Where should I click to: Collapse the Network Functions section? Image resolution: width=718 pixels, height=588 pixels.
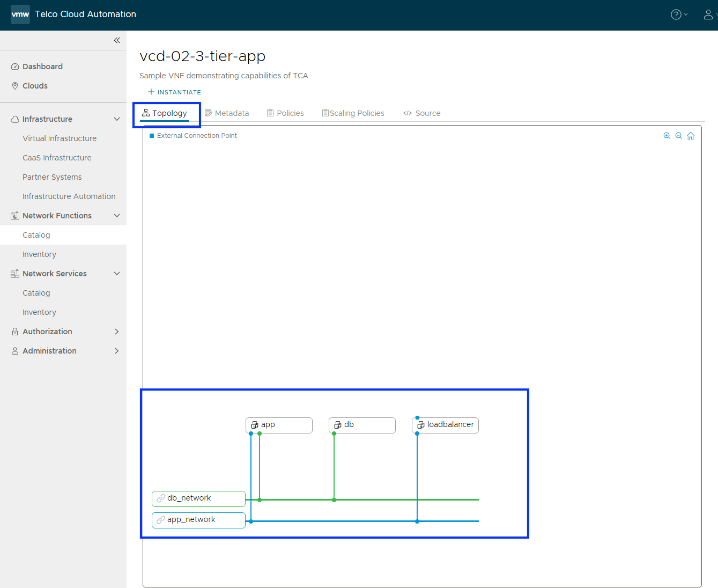tap(117, 216)
